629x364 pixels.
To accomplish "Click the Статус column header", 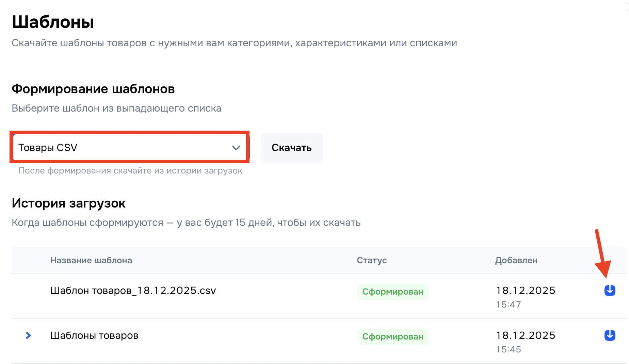I will tap(371, 260).
